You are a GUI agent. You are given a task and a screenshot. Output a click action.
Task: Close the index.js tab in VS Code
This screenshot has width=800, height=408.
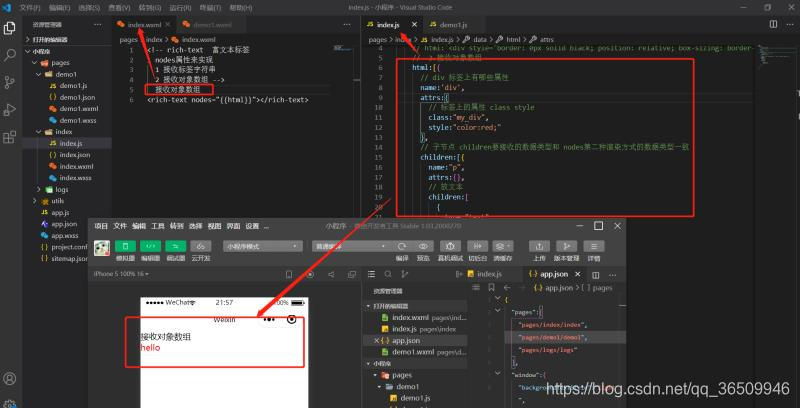click(414, 24)
